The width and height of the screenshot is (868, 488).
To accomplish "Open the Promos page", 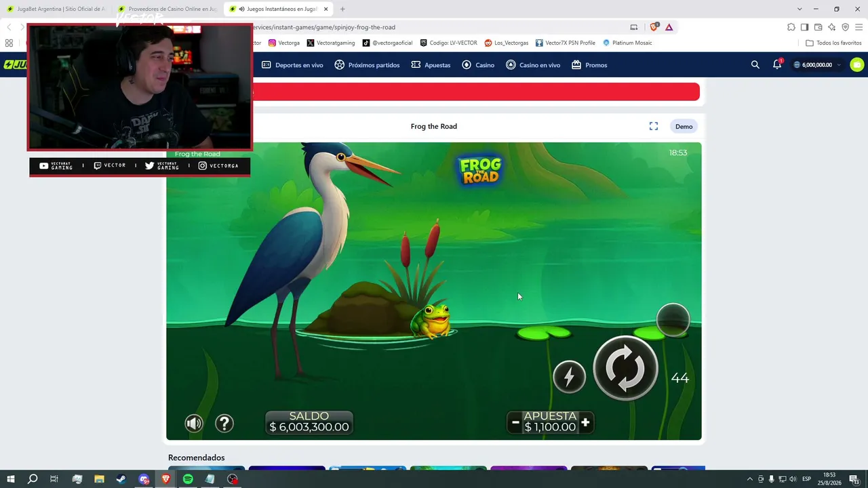I will click(589, 65).
